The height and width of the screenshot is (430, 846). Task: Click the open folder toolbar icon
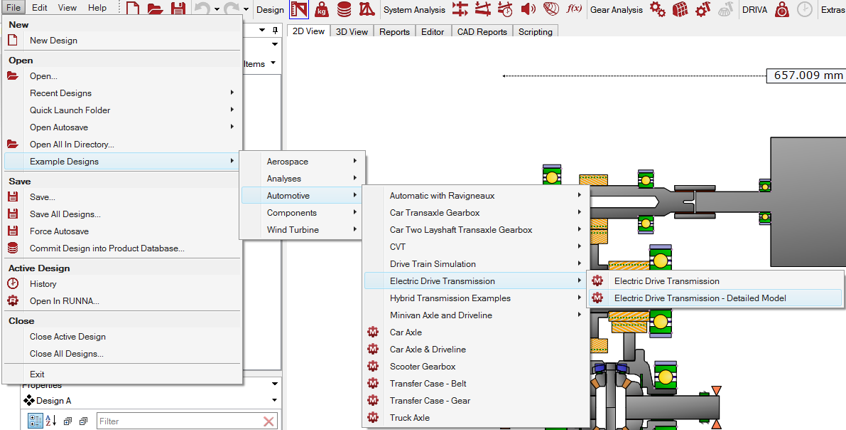click(x=155, y=9)
